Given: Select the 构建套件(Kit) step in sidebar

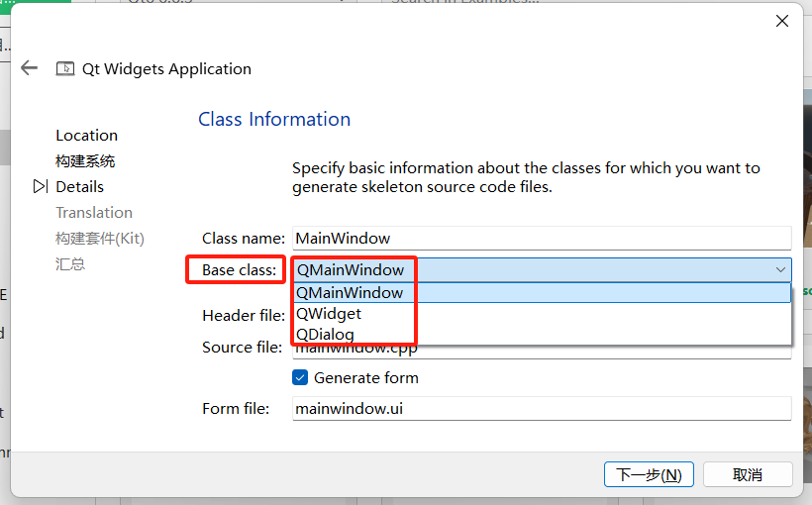Looking at the screenshot, I should click(100, 239).
